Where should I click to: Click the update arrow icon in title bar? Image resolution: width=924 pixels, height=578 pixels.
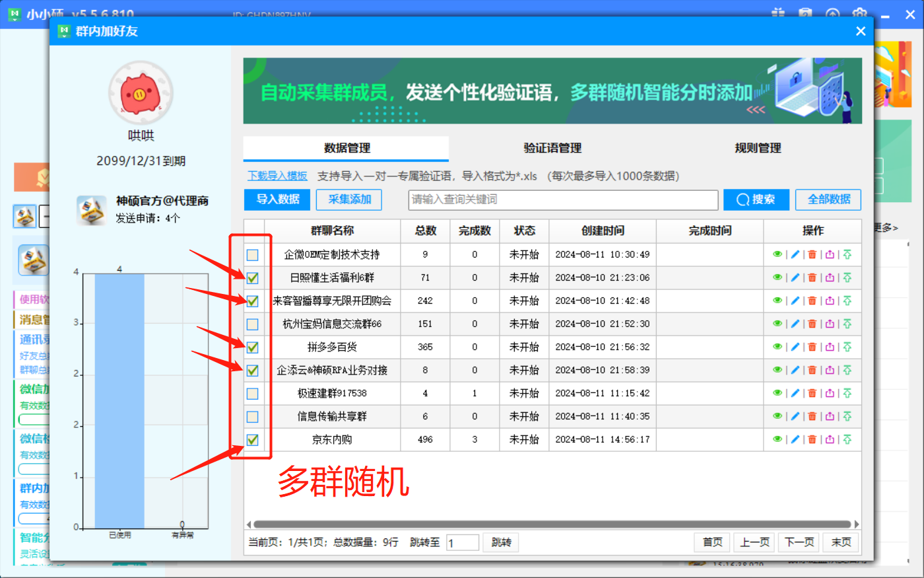832,13
